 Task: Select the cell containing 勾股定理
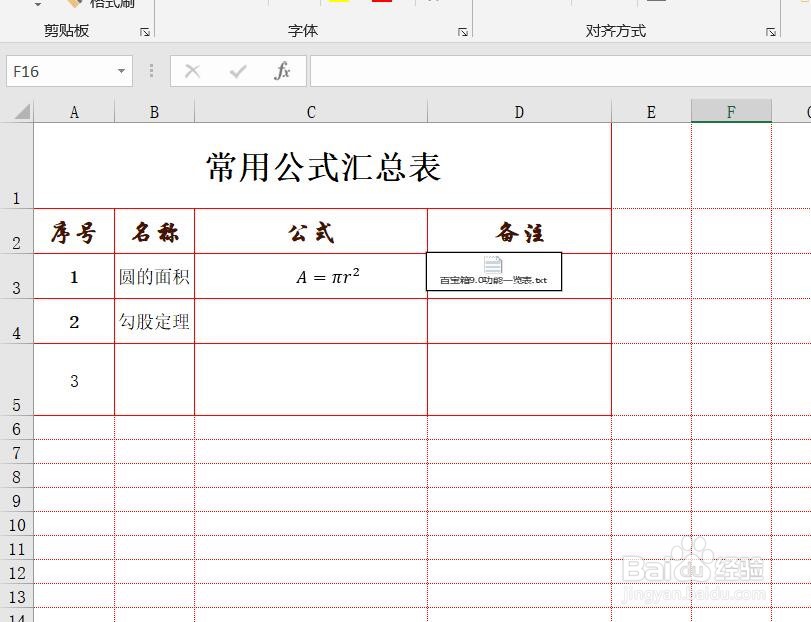153,321
